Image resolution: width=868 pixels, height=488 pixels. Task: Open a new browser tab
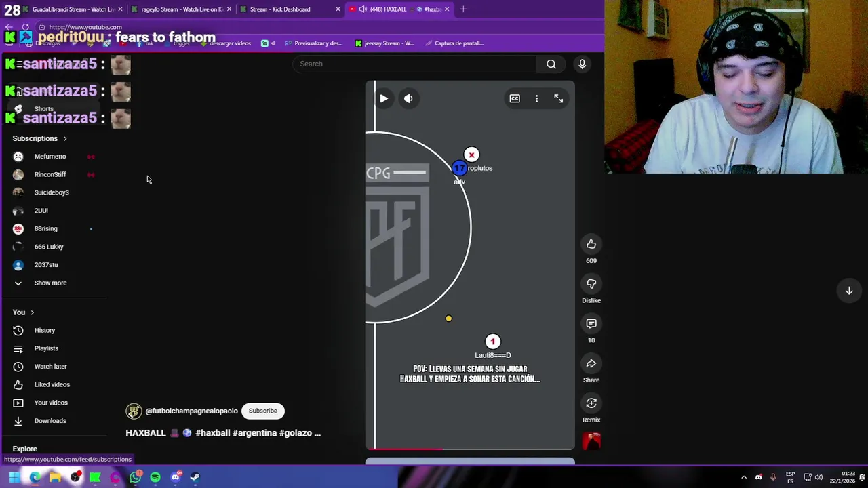coord(463,9)
